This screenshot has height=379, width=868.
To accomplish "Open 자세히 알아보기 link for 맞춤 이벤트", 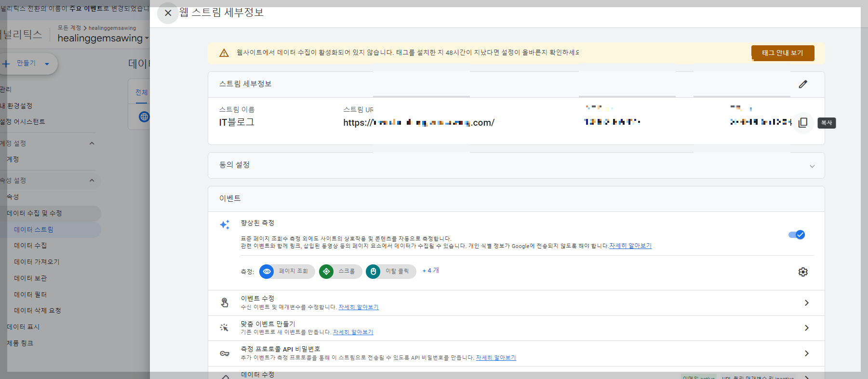I will (353, 332).
